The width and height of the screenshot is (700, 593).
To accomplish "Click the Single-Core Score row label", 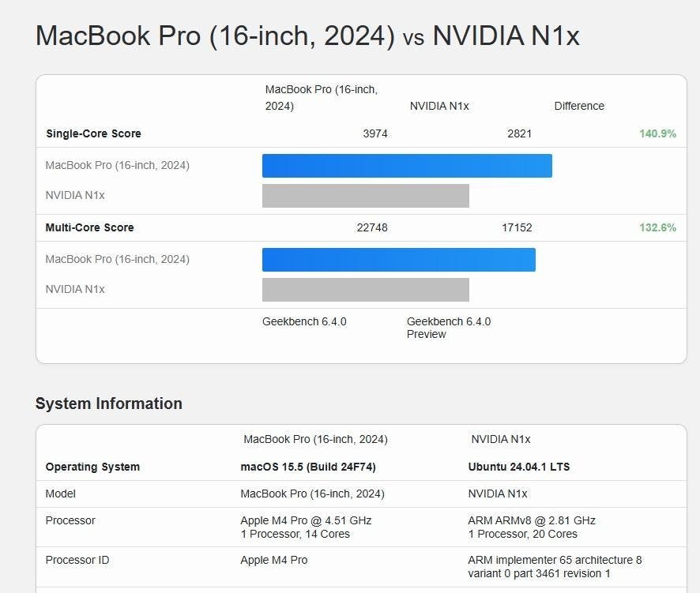I will pos(93,133).
